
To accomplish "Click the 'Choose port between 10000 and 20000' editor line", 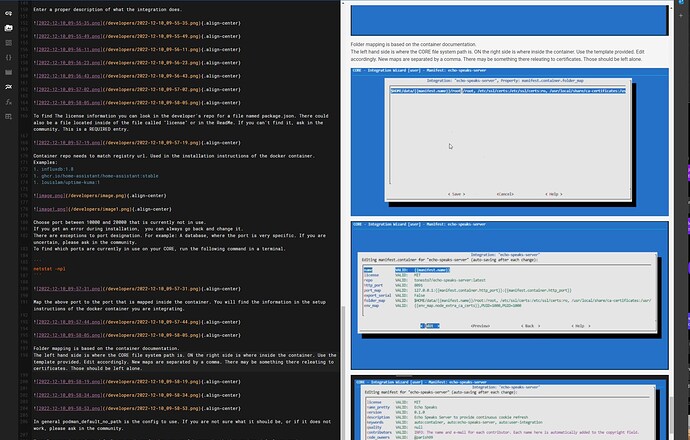I will point(120,222).
